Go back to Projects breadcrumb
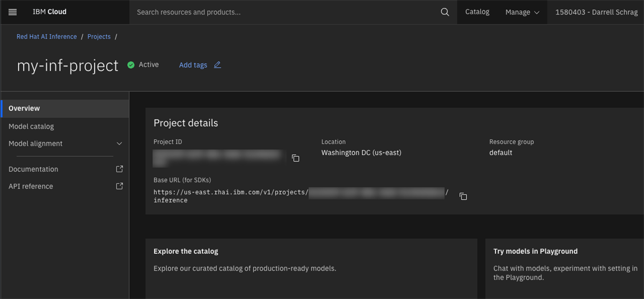Image resolution: width=644 pixels, height=299 pixels. click(99, 37)
